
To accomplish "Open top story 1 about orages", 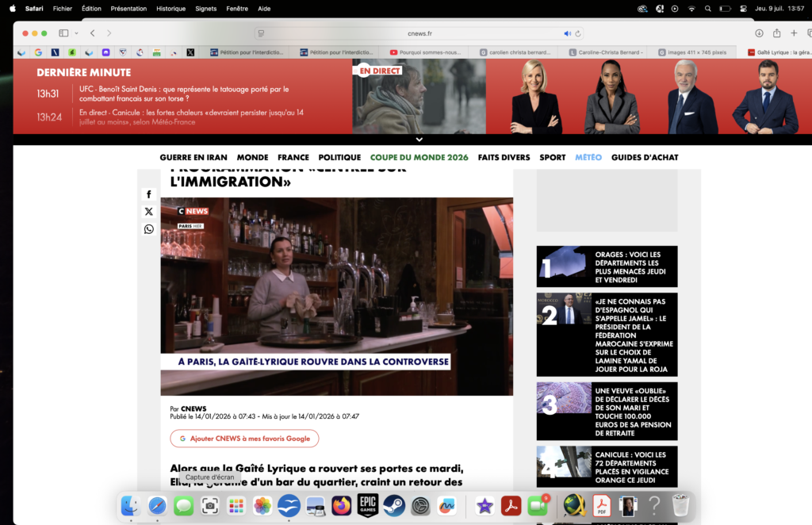I will [607, 266].
